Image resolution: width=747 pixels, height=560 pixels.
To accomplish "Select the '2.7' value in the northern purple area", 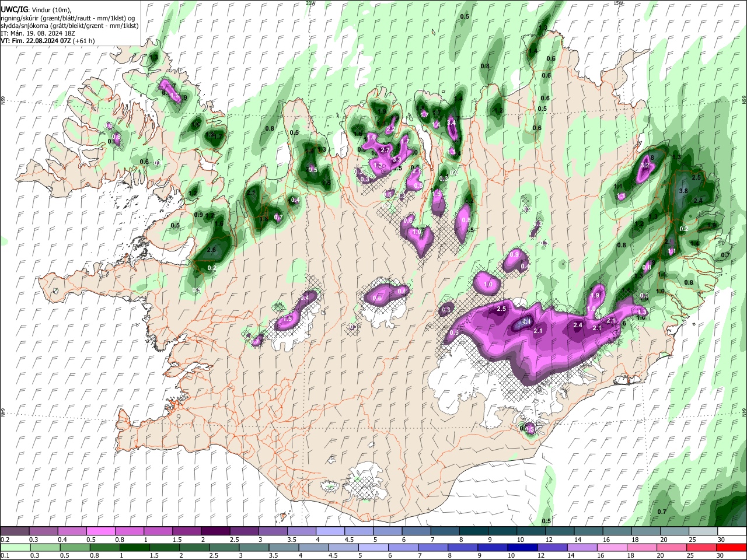I will (x=385, y=150).
